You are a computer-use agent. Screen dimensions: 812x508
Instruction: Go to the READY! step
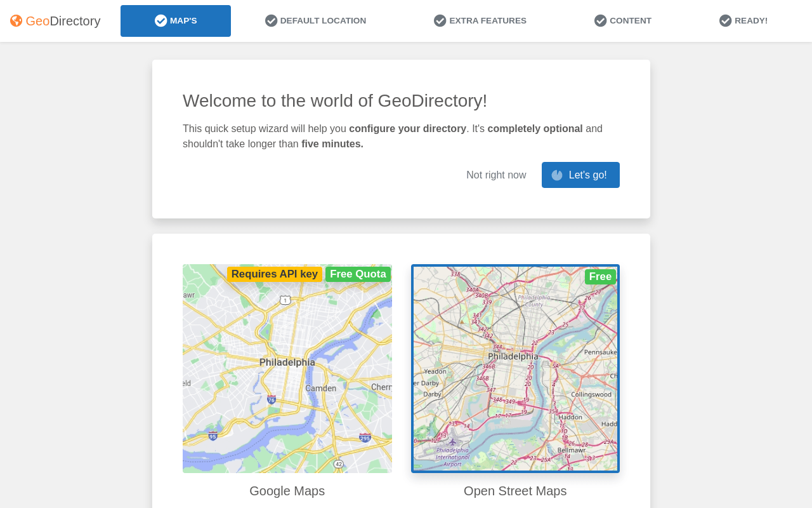click(x=743, y=21)
